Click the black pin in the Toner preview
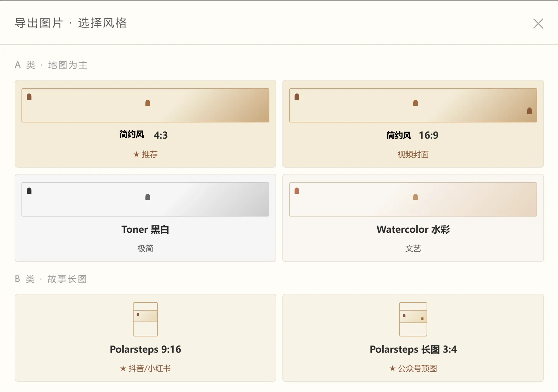This screenshot has height=392, width=558. point(29,191)
